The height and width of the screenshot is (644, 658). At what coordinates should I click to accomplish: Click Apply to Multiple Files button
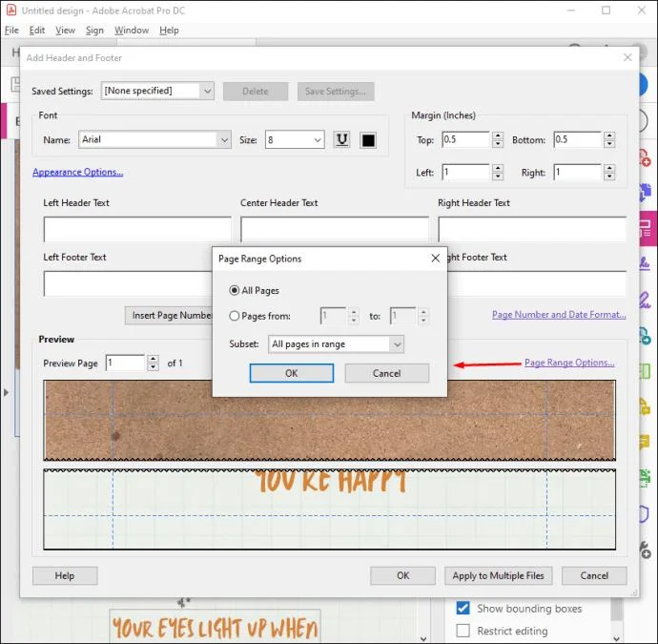498,575
